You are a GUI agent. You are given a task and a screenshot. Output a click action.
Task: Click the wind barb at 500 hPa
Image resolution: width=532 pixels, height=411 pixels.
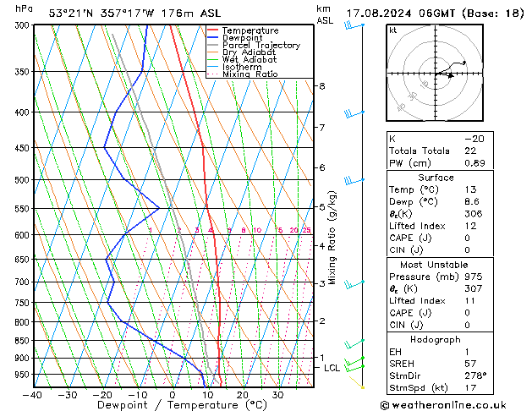(x=354, y=181)
